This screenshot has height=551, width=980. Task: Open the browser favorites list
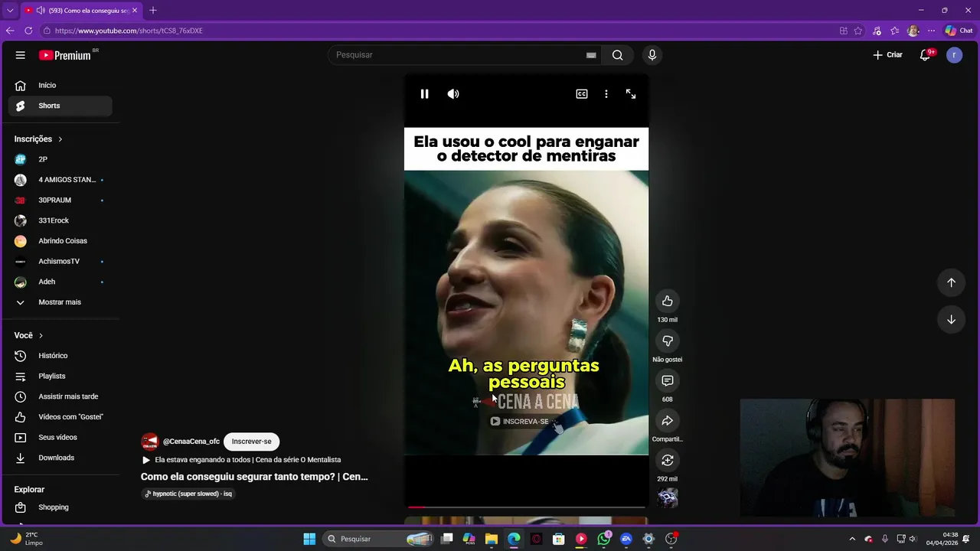click(894, 31)
